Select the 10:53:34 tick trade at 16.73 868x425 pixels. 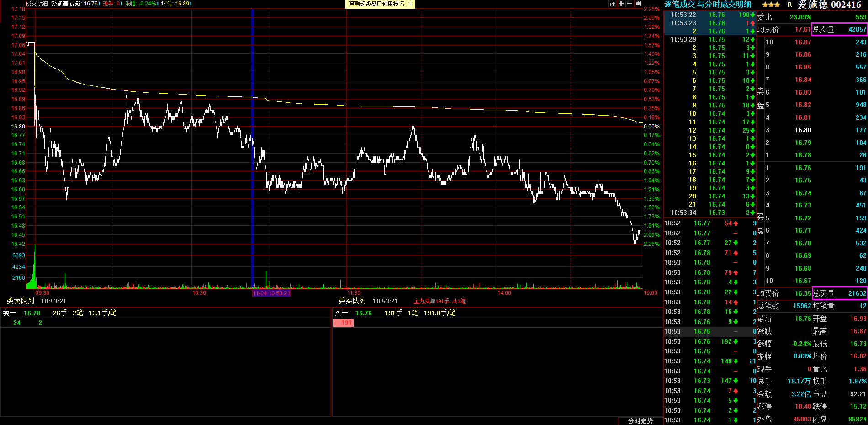710,212
